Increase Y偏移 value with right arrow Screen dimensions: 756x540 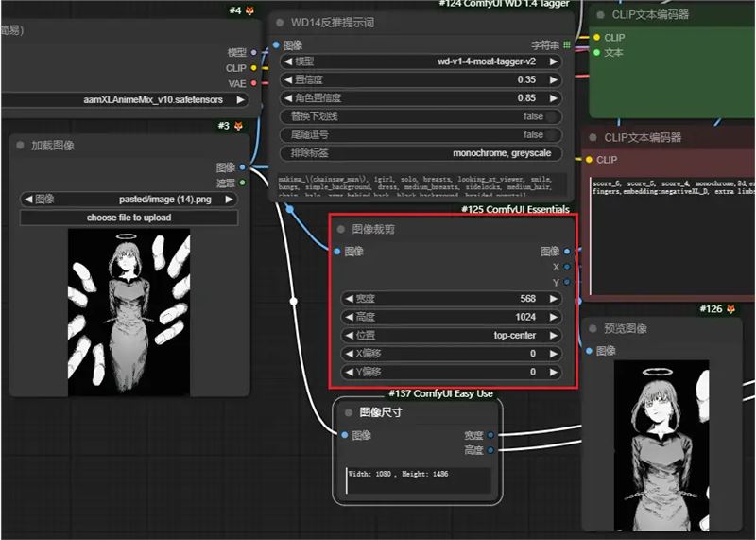[554, 372]
